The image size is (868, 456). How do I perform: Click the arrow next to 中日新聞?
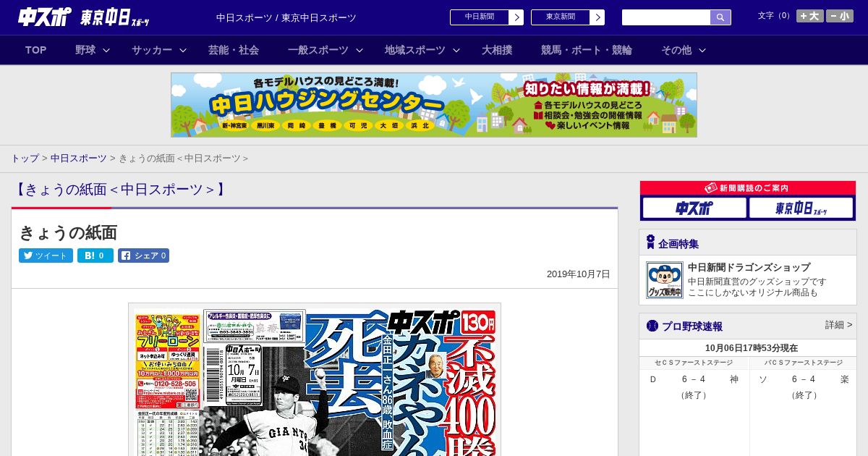[516, 17]
